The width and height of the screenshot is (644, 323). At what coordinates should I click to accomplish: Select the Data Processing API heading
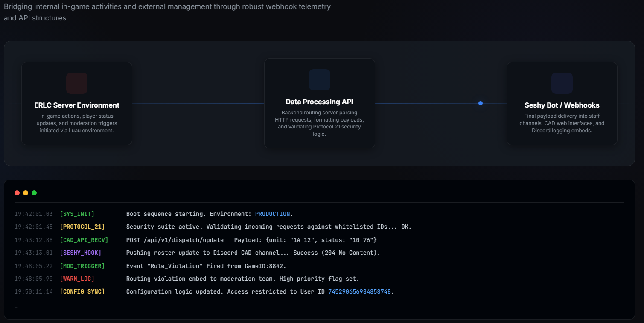pos(320,102)
